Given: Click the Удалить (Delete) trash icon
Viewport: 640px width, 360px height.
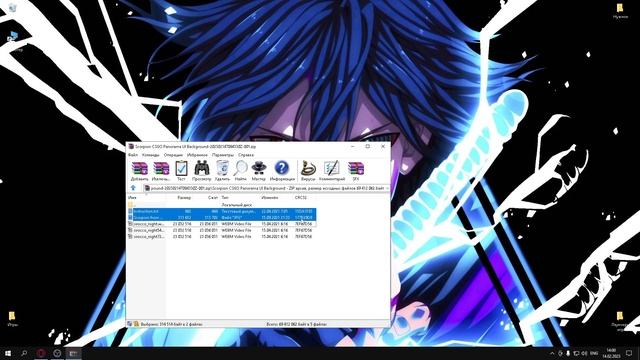Looking at the screenshot, I should coord(222,171).
